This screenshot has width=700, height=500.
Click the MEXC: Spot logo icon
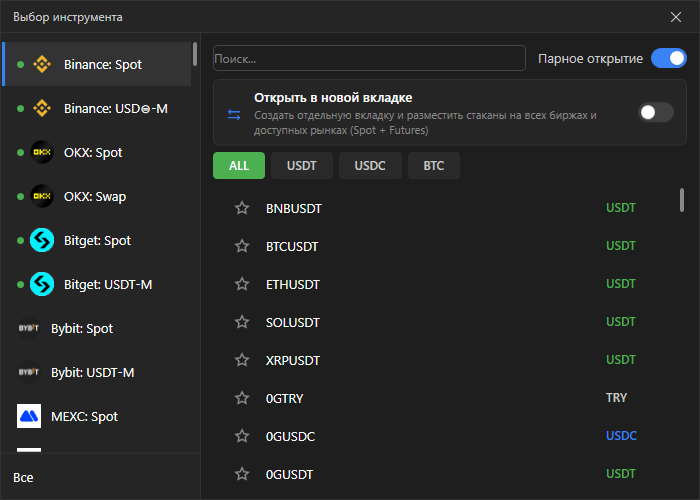29,416
